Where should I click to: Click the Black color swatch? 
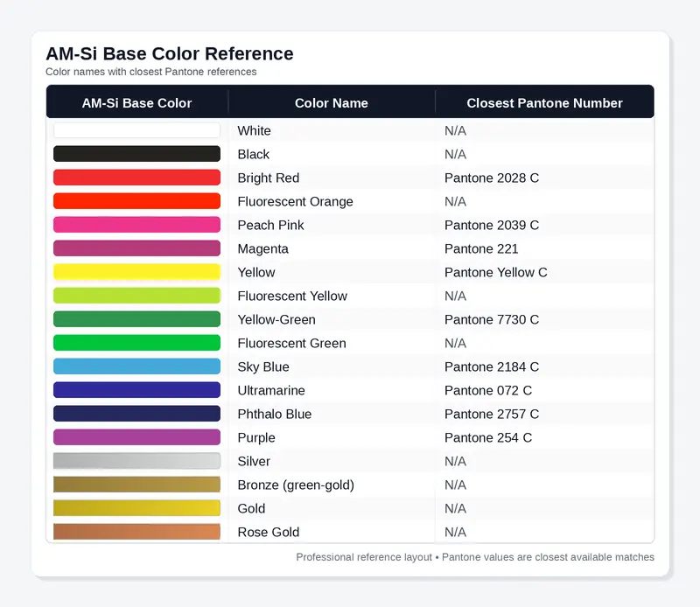pyautogui.click(x=136, y=154)
